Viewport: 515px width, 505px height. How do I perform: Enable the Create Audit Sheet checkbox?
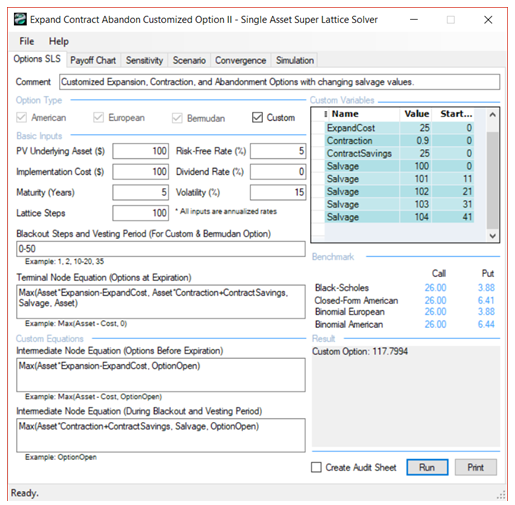point(316,467)
